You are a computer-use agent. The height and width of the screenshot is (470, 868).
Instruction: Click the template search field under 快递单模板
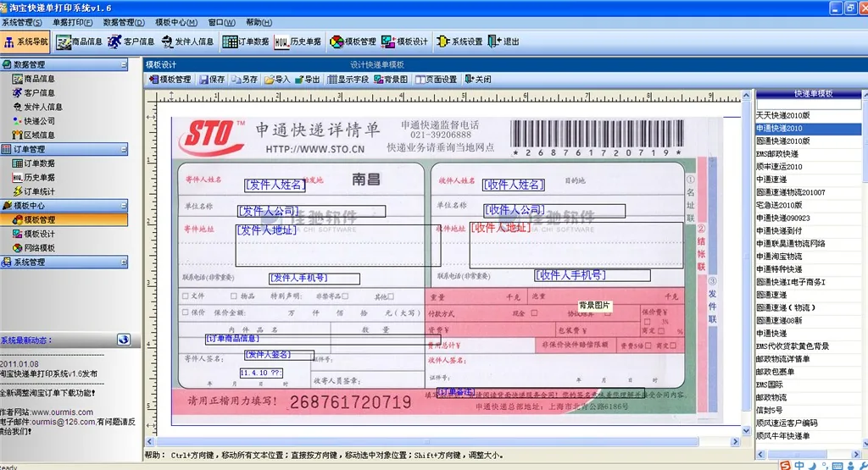click(809, 104)
